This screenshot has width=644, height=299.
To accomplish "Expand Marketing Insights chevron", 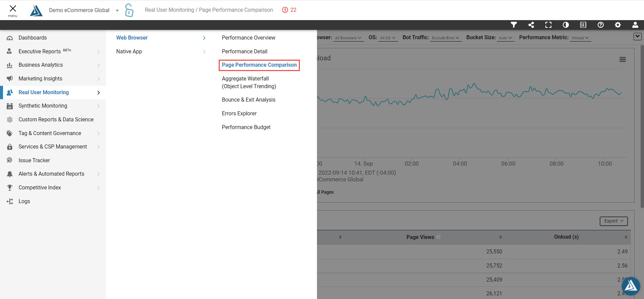I will (99, 79).
